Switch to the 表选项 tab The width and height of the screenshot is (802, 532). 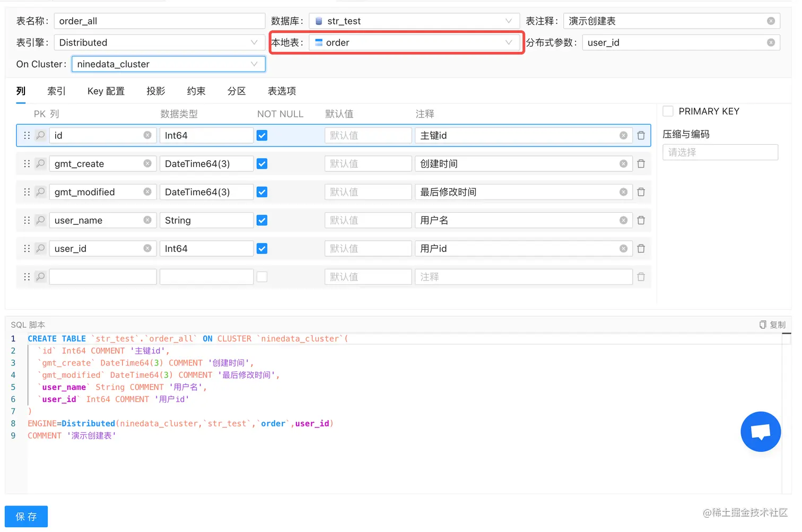(282, 91)
